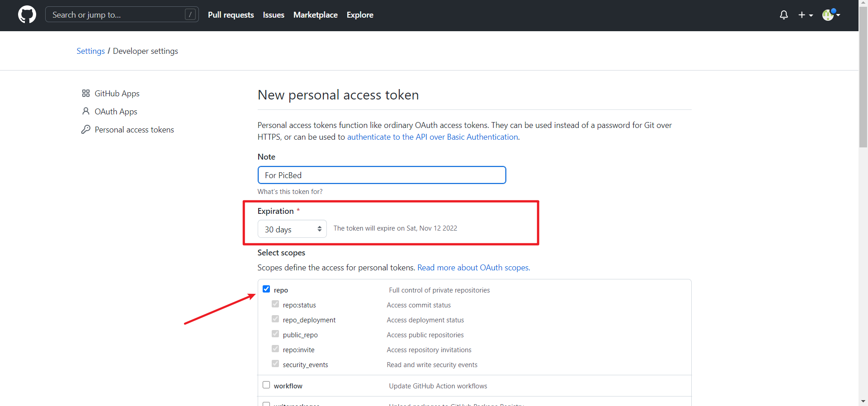
Task: Click the Access repository invitations description
Action: 429,350
